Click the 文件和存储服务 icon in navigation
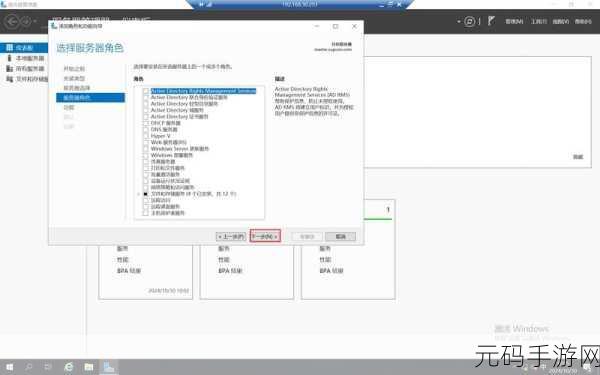This screenshot has height=375, width=600. point(10,79)
